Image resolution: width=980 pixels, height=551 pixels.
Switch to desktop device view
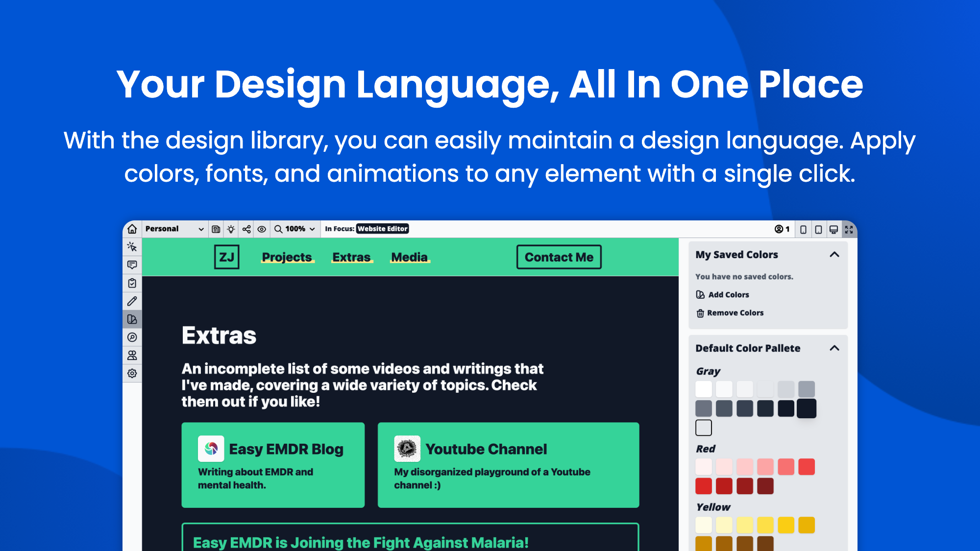click(x=833, y=229)
